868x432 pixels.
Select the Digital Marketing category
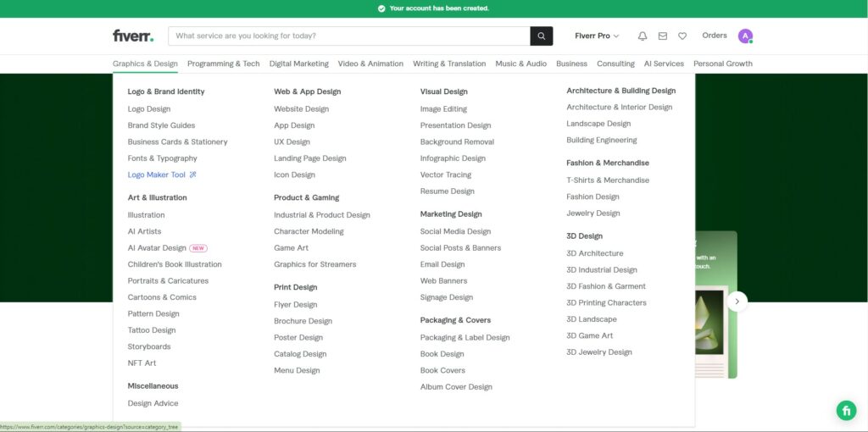pos(299,64)
